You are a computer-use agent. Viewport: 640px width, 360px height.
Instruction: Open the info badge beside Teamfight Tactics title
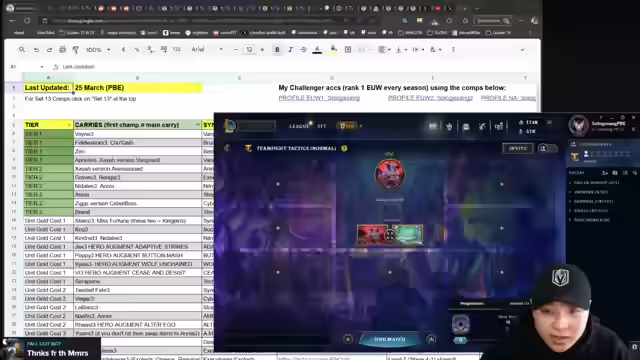(344, 148)
